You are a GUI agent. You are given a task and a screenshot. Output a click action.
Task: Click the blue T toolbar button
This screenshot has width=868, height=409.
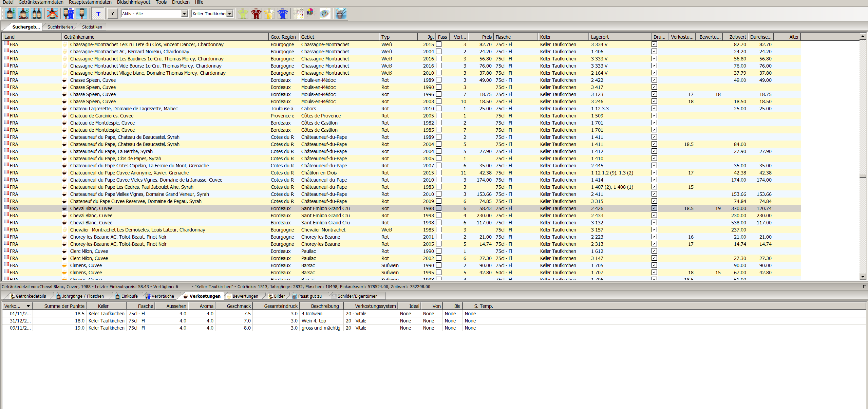click(98, 14)
